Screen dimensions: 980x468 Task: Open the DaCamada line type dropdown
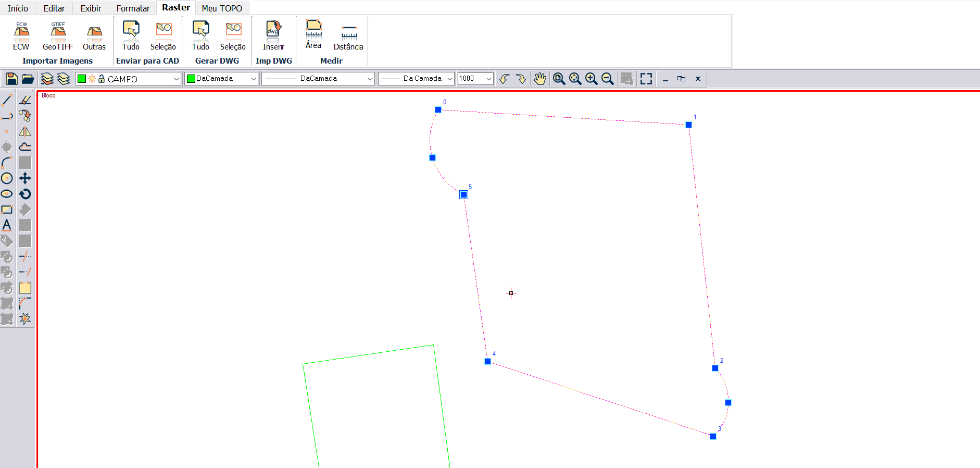(x=370, y=79)
